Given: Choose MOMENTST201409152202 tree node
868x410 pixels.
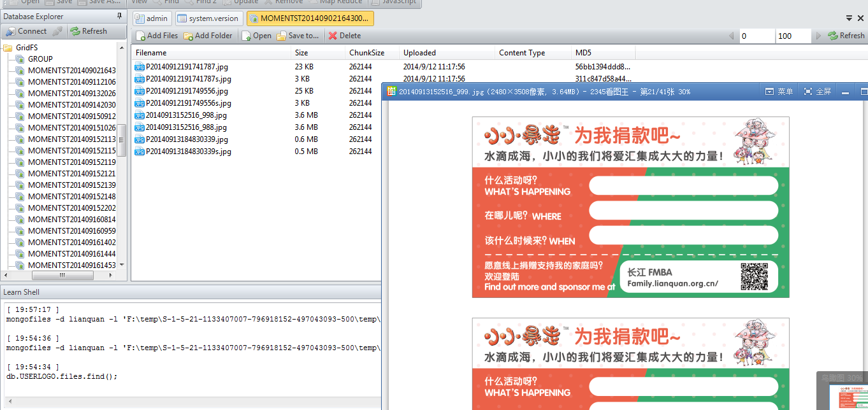Looking at the screenshot, I should pyautogui.click(x=66, y=208).
